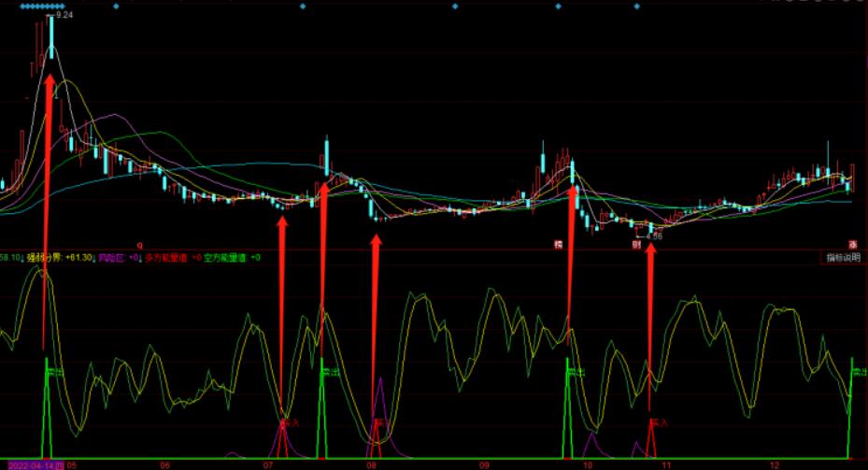Click the red 涨 marker

tap(852, 245)
